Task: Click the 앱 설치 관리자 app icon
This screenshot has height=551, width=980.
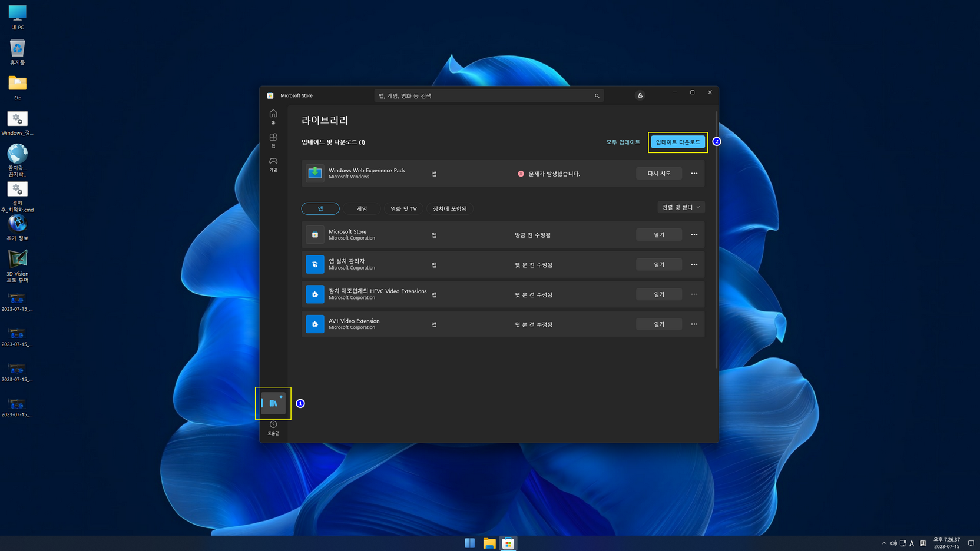Action: tap(315, 264)
